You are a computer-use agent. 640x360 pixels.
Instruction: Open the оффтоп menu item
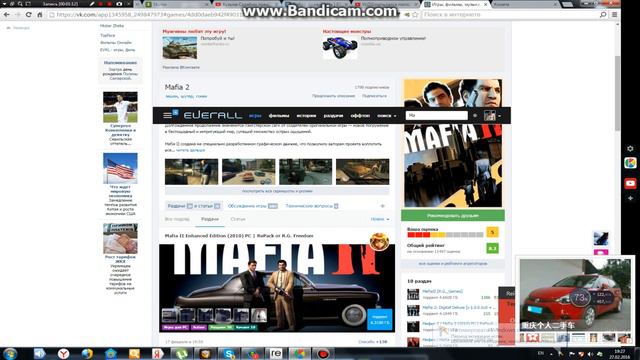click(360, 116)
